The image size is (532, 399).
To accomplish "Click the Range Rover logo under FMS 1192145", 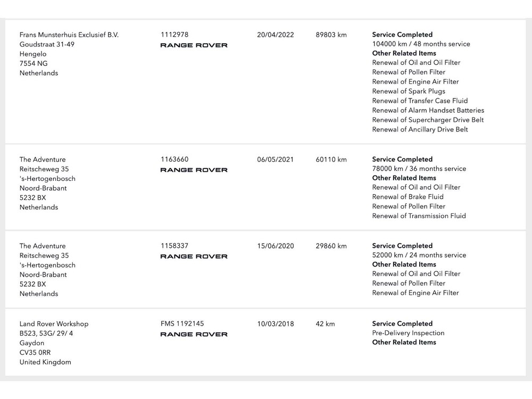I will (194, 334).
